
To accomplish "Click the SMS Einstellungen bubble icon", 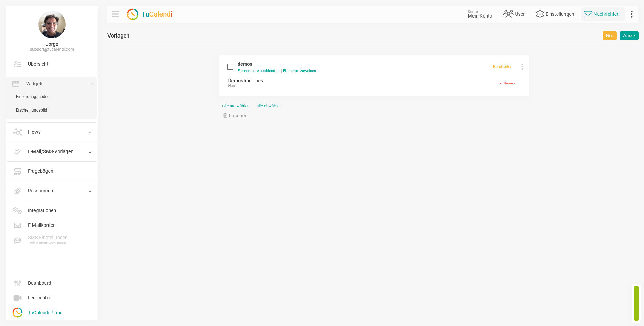I will [x=18, y=240].
